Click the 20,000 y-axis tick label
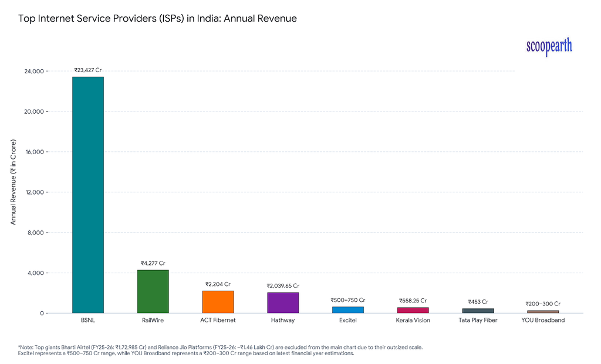This screenshot has width=601, height=364. tap(34, 111)
